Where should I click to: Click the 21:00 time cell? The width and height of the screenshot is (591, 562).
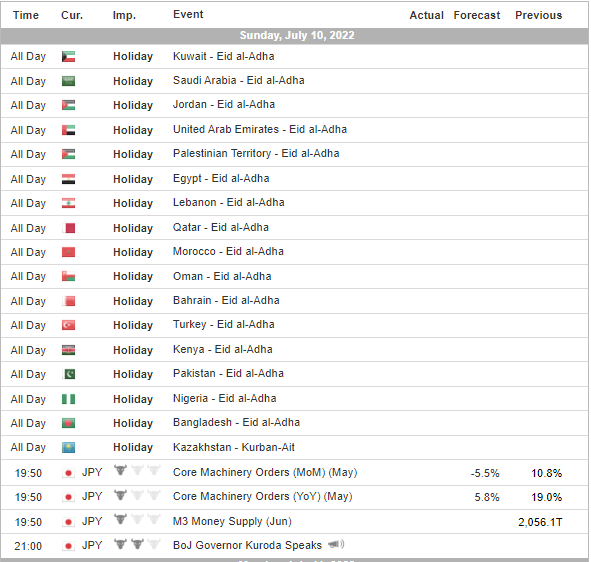[28, 546]
